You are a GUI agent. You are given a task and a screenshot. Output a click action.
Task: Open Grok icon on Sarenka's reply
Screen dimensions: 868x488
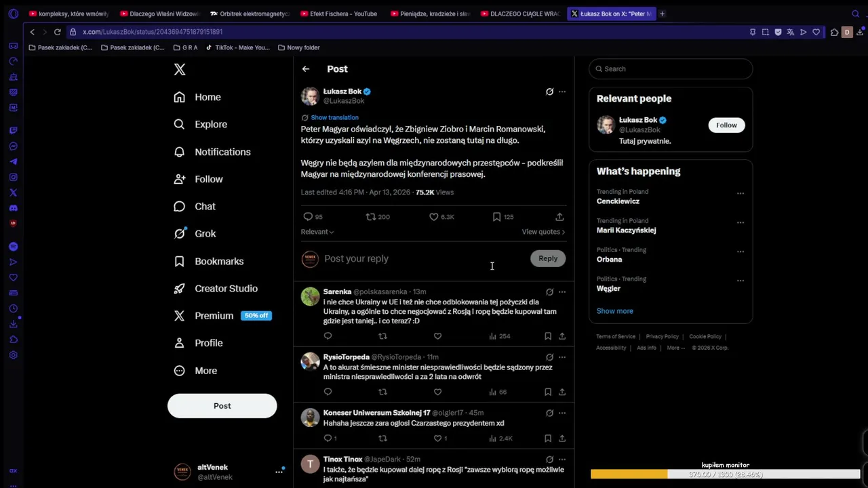coord(549,292)
